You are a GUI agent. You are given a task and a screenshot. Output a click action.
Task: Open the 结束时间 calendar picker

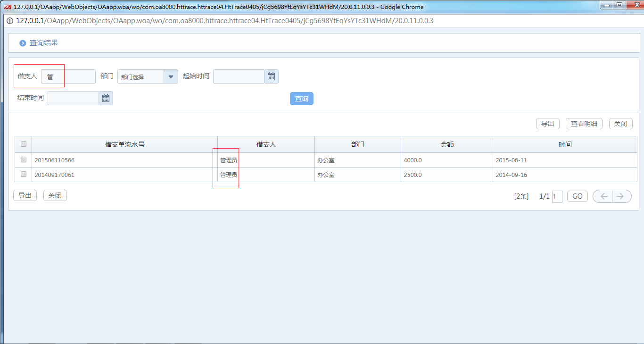106,98
